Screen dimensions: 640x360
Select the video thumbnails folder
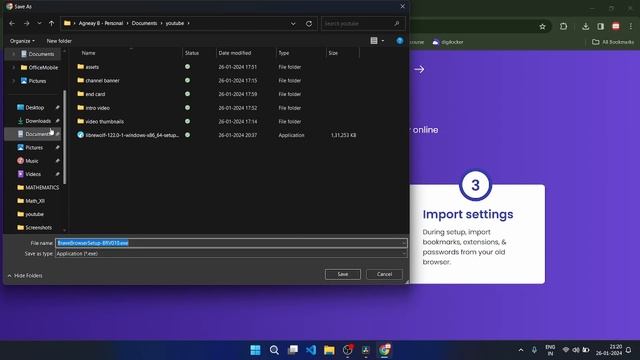click(x=104, y=122)
